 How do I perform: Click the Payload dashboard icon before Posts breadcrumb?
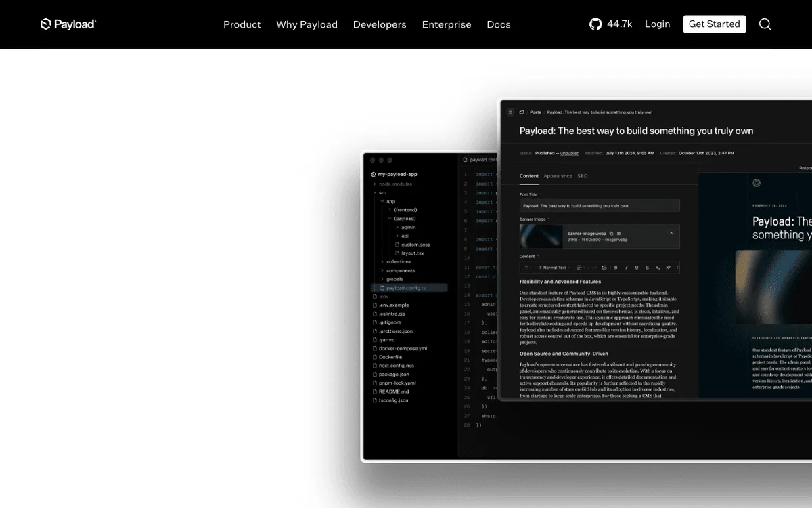[x=522, y=112]
